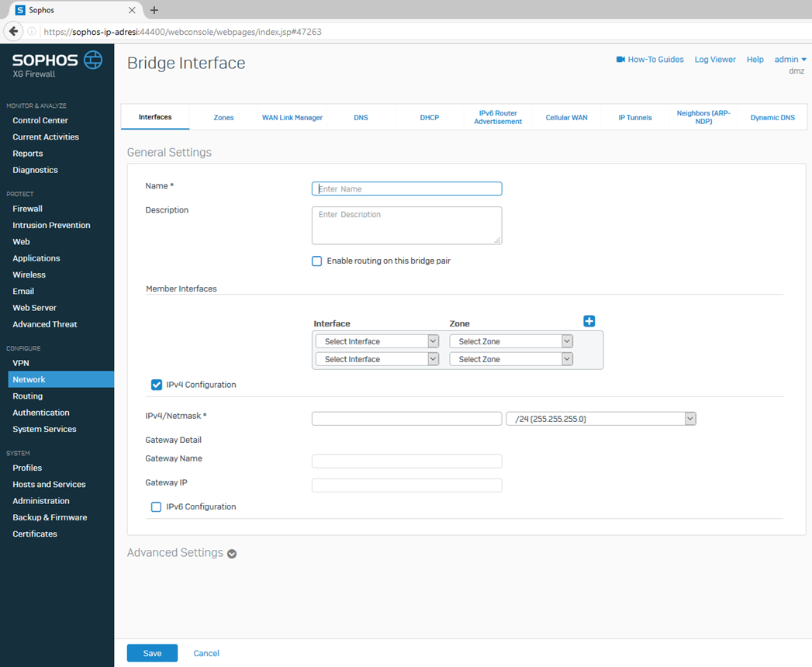Click the IPv4 address input field
The width and height of the screenshot is (812, 667).
pyautogui.click(x=406, y=419)
